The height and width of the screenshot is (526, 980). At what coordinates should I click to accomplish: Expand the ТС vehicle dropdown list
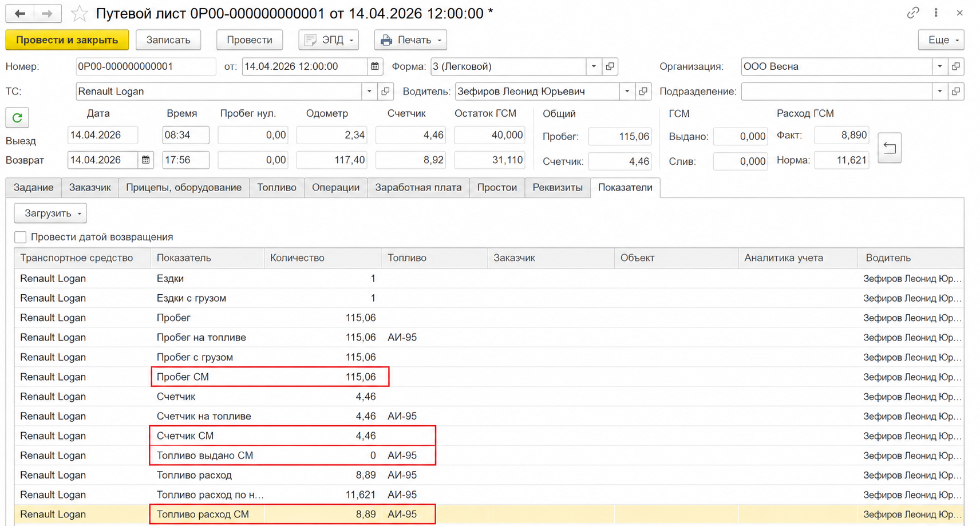coord(369,92)
